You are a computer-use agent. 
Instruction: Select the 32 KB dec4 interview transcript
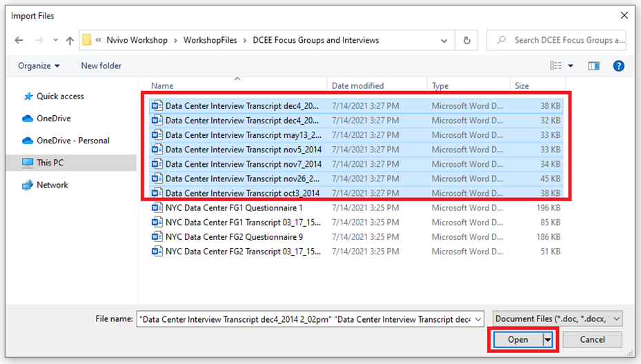coord(356,121)
